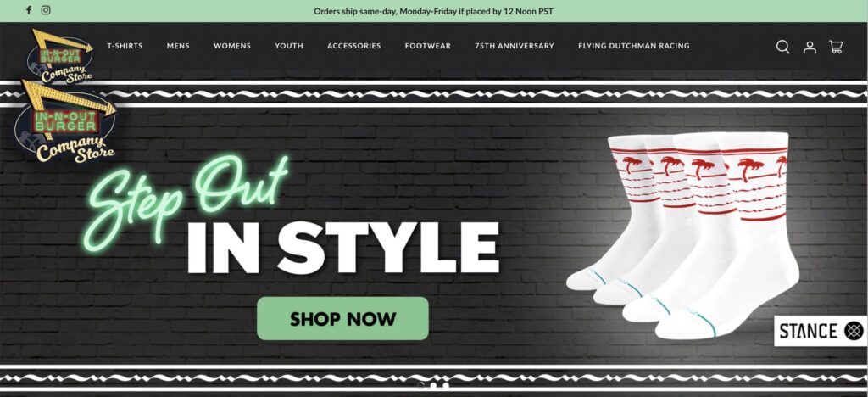Viewport: 868px width, 397px height.
Task: Open the Accessories menu
Action: point(353,46)
